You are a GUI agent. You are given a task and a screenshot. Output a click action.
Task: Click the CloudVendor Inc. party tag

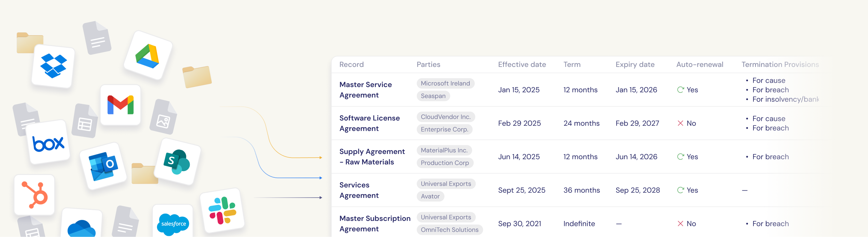coord(445,117)
